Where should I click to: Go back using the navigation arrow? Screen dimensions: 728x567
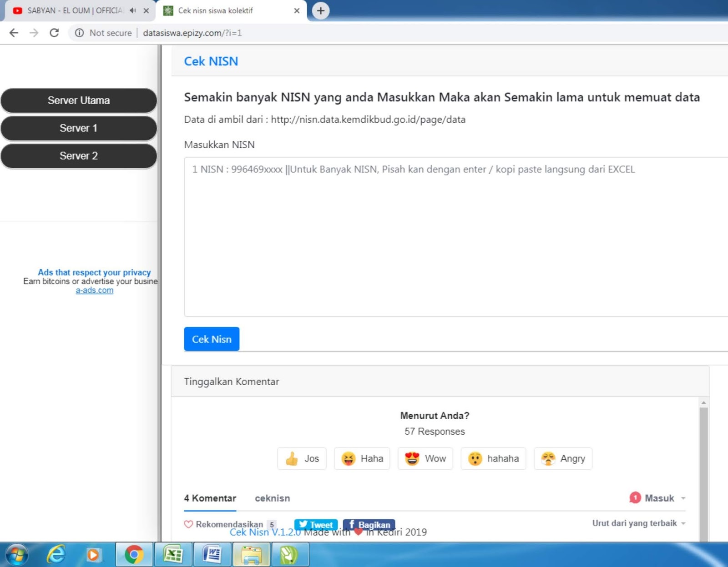click(x=13, y=32)
